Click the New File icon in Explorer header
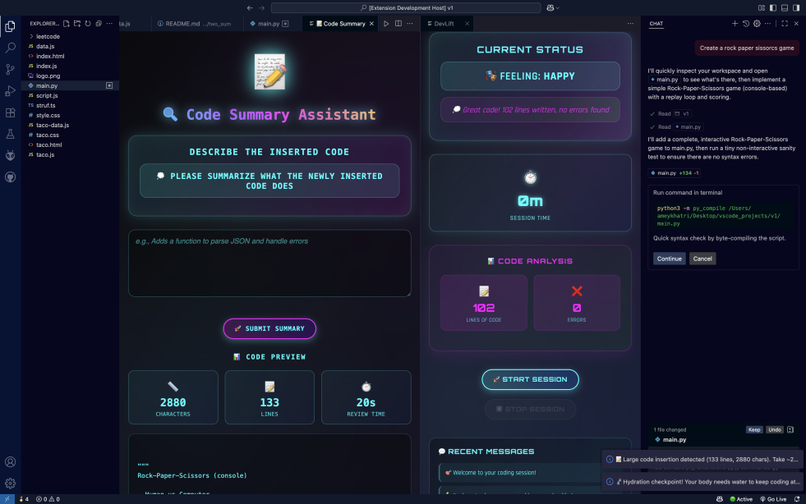The height and width of the screenshot is (504, 806). (66, 24)
